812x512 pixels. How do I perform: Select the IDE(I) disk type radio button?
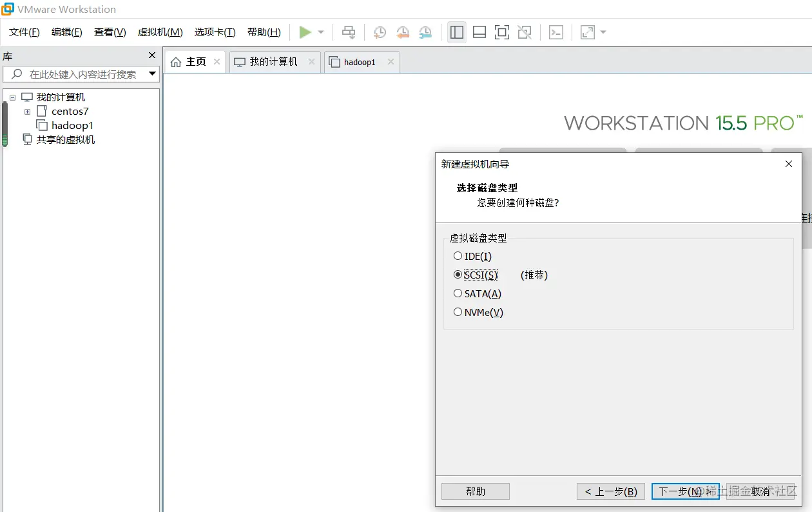pyautogui.click(x=458, y=256)
